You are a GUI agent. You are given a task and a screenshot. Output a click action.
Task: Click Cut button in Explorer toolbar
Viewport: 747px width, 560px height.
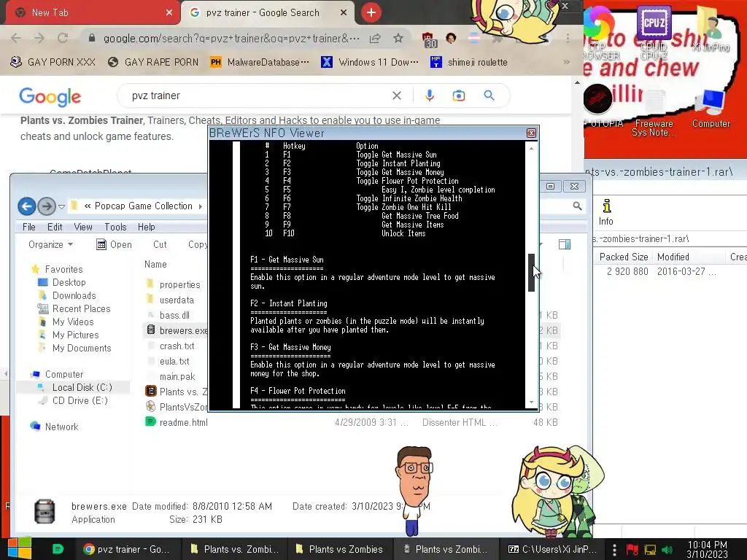pyautogui.click(x=160, y=244)
